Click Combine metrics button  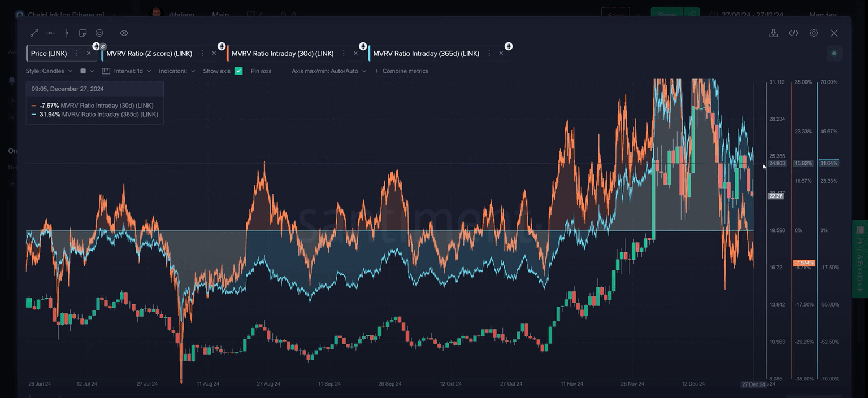coord(401,71)
